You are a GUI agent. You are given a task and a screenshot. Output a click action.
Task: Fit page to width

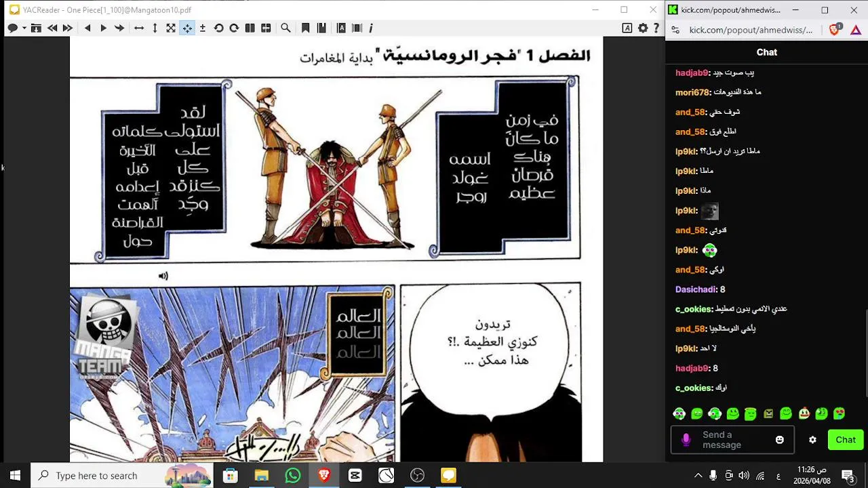[x=139, y=28]
